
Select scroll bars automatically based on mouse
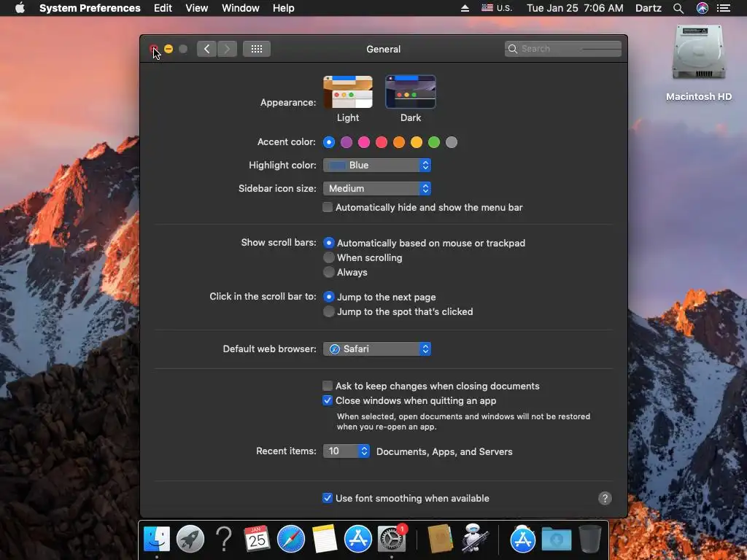(x=329, y=243)
